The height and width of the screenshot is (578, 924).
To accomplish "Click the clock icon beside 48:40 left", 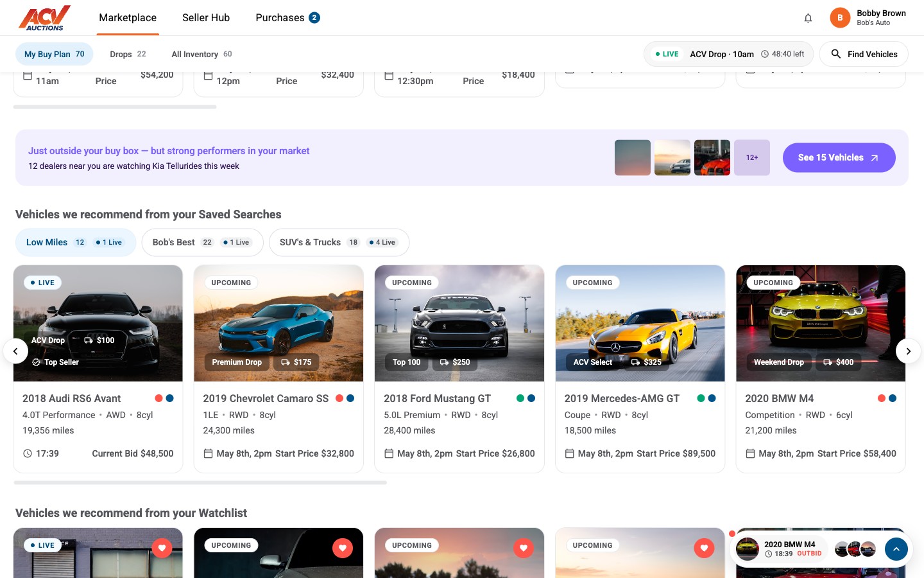I will click(764, 54).
